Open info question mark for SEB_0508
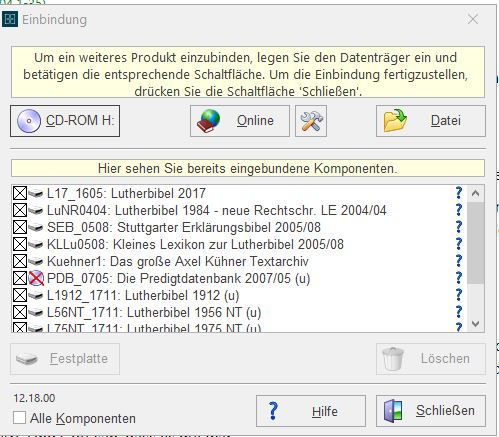 [x=459, y=227]
